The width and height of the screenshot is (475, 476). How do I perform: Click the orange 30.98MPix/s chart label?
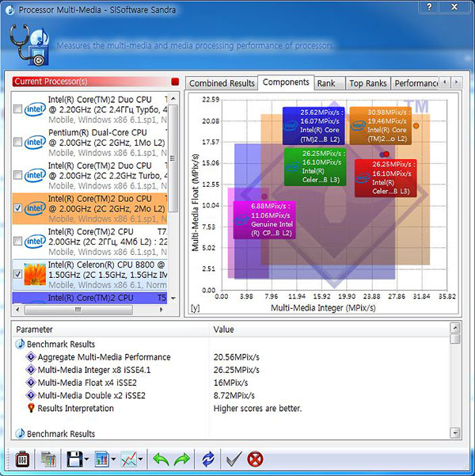pyautogui.click(x=381, y=125)
